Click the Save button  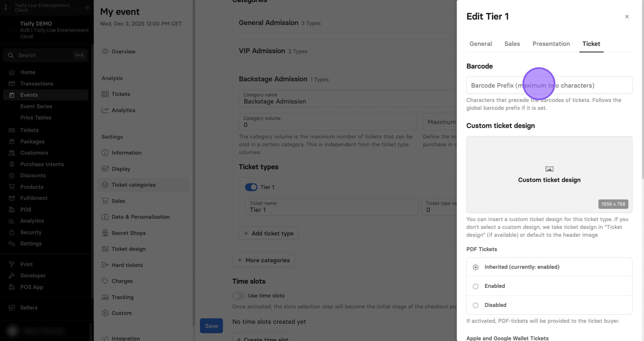tap(211, 326)
